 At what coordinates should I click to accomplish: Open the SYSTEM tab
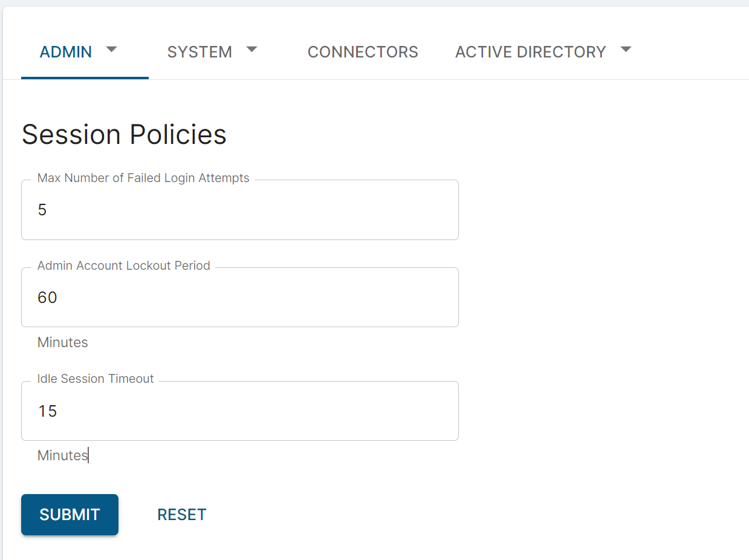[x=199, y=52]
